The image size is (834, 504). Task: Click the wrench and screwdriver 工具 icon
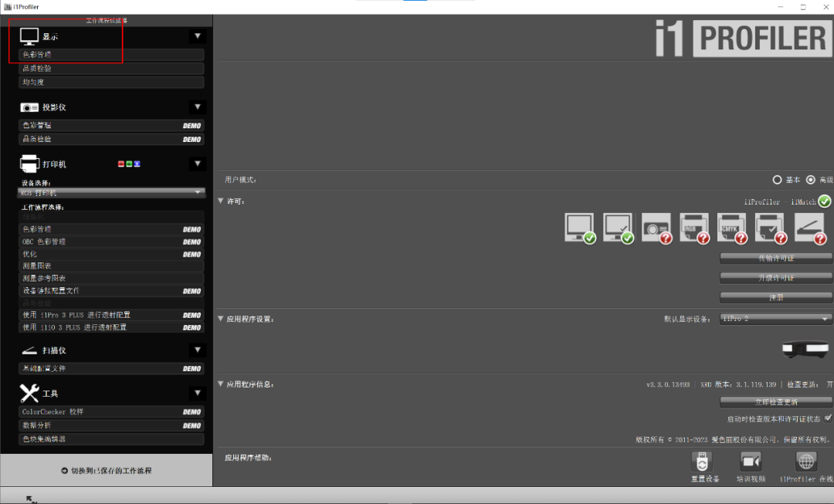(x=29, y=393)
